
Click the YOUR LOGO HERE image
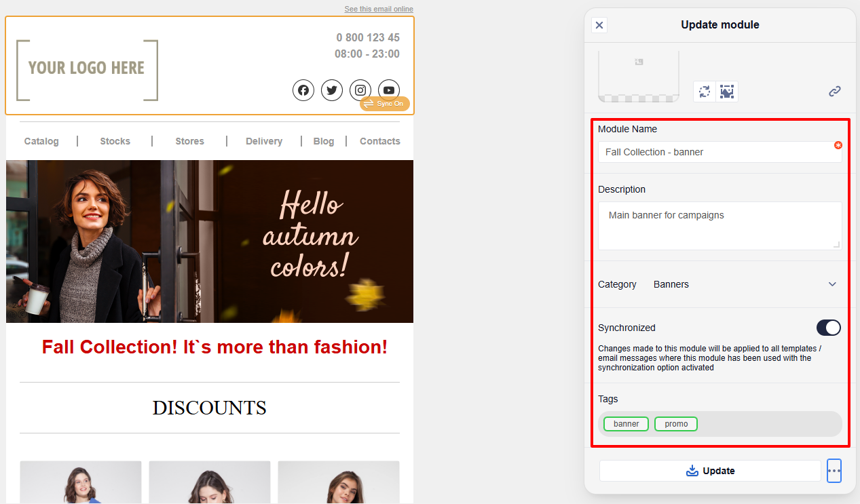click(87, 71)
